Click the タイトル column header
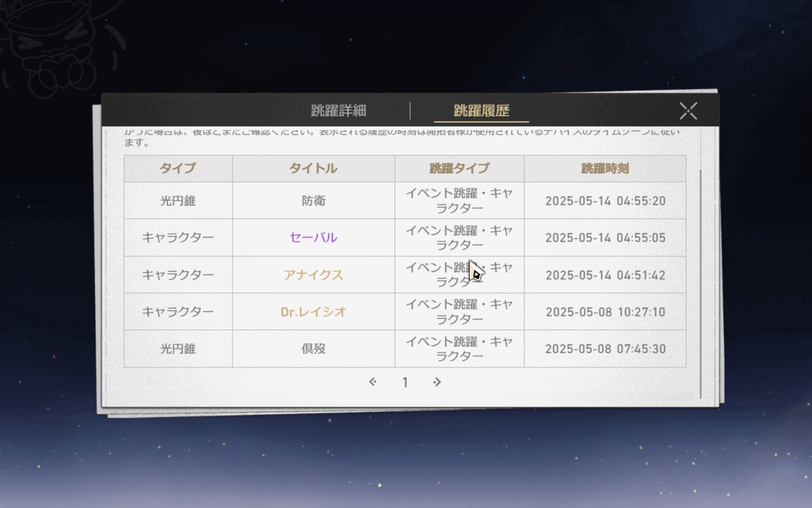 coord(313,168)
